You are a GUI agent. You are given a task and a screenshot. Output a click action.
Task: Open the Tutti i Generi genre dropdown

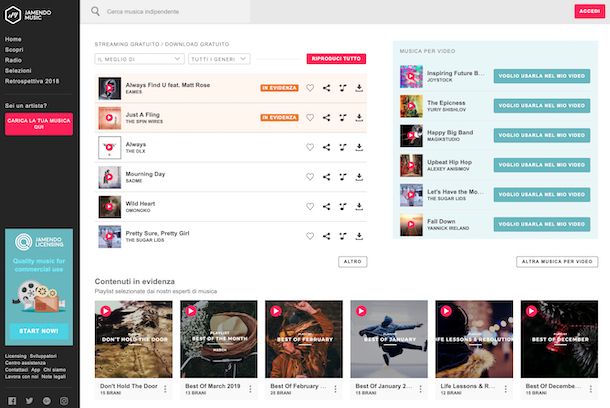[219, 59]
